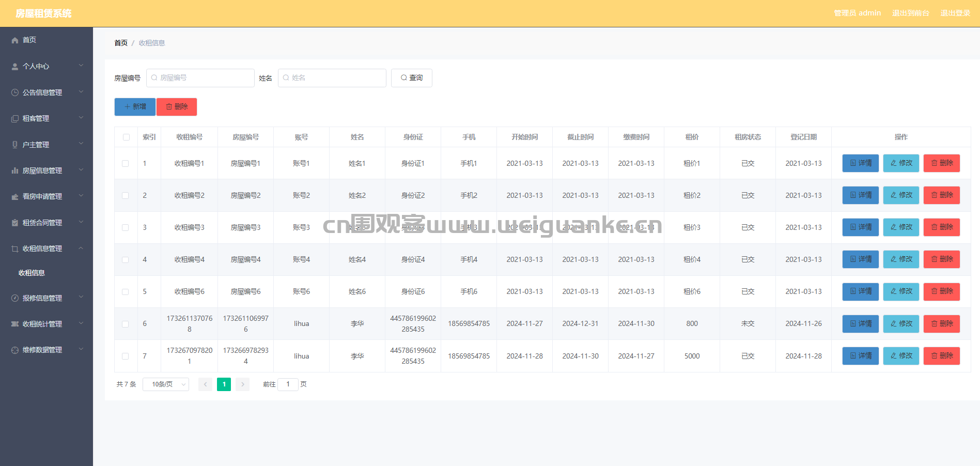Expand the 房屋信息管理 menu chevron

(81, 170)
